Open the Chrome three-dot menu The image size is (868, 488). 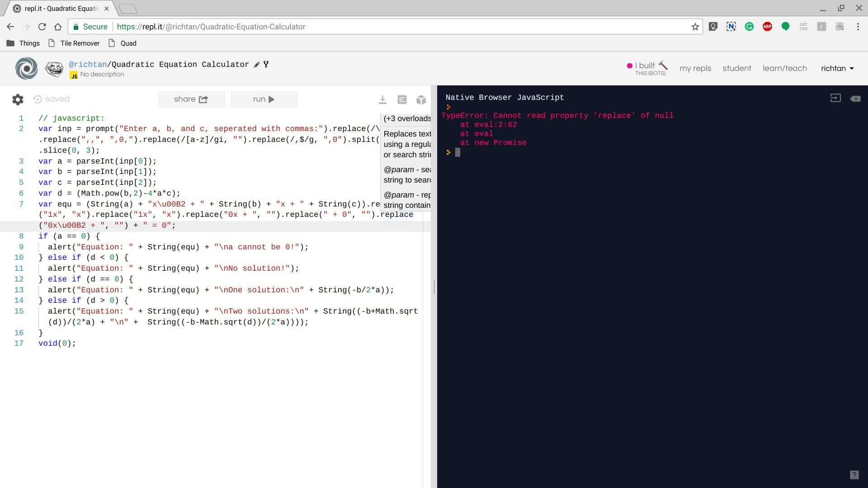coord(858,27)
